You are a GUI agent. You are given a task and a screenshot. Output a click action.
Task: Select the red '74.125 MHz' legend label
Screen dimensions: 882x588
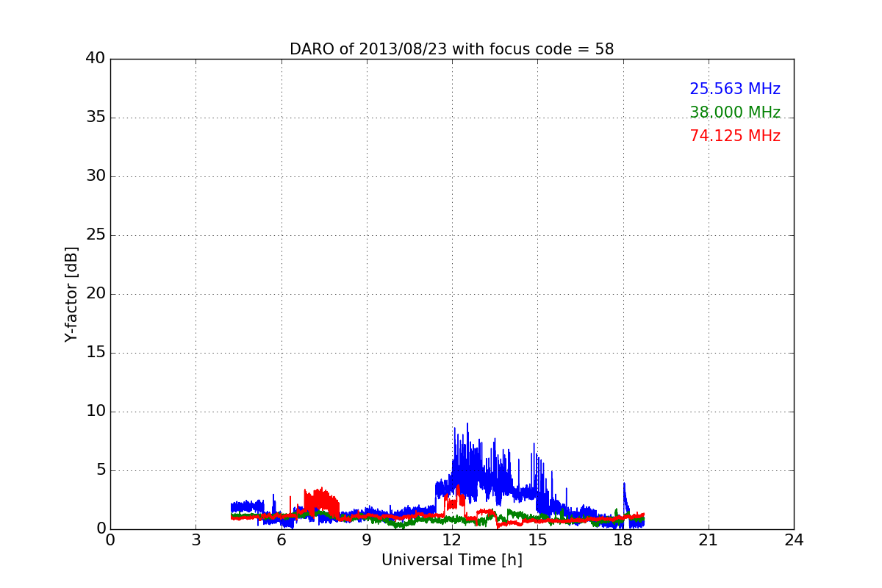[735, 136]
